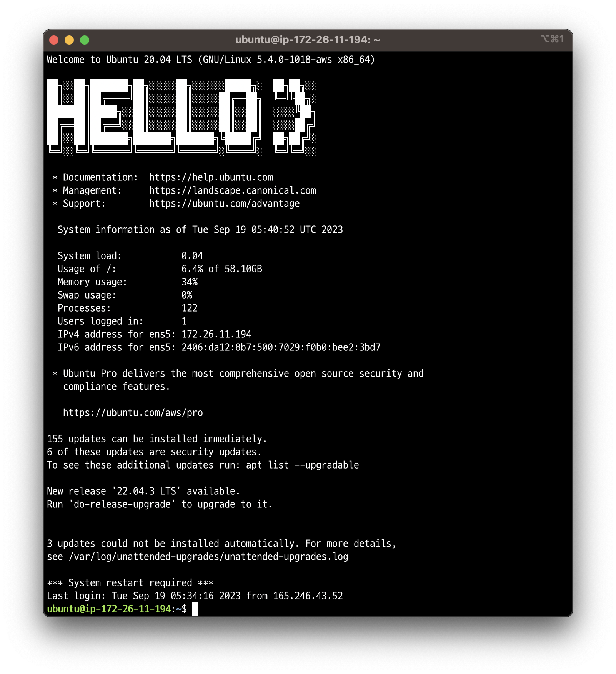Click the Ubuntu Pro delivers line

(x=238, y=374)
